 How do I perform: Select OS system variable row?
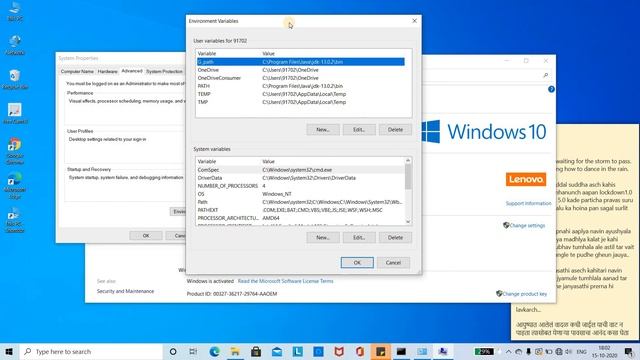click(x=300, y=194)
